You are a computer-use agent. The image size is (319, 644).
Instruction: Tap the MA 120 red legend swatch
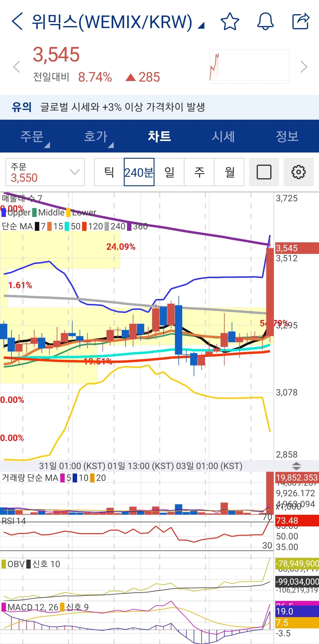tap(84, 226)
